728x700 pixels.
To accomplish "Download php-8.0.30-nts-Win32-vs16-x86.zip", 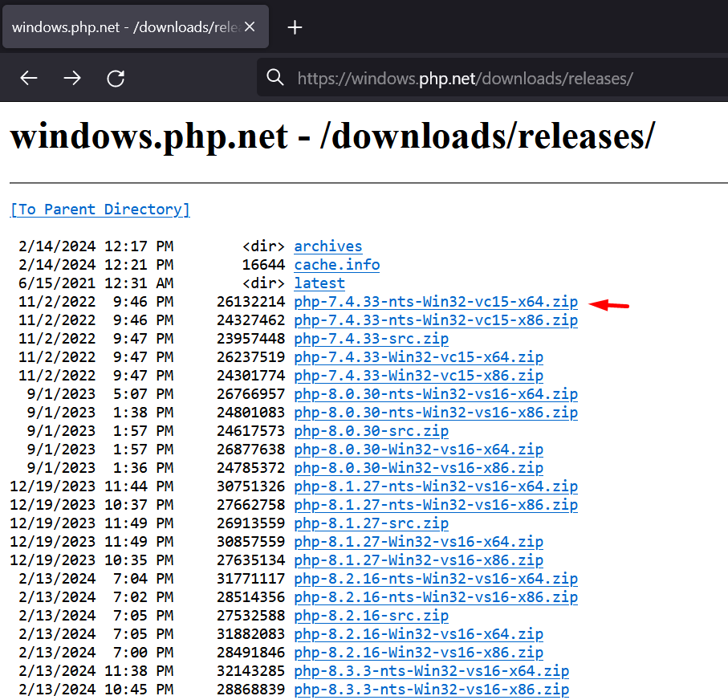I will click(x=436, y=413).
